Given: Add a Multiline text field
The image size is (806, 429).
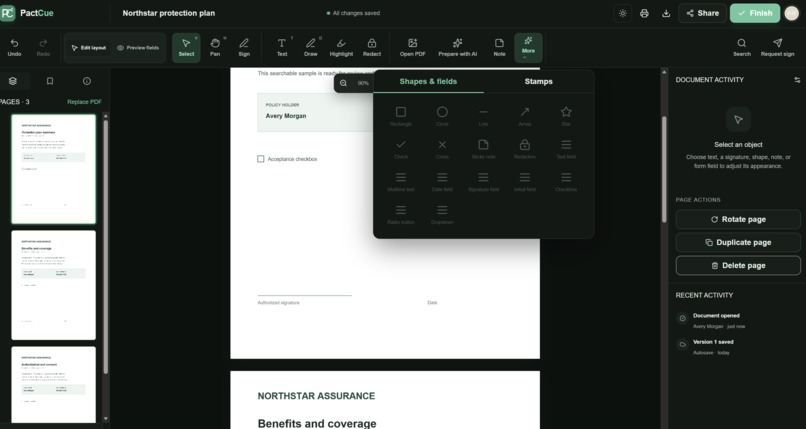Looking at the screenshot, I should click(x=401, y=182).
